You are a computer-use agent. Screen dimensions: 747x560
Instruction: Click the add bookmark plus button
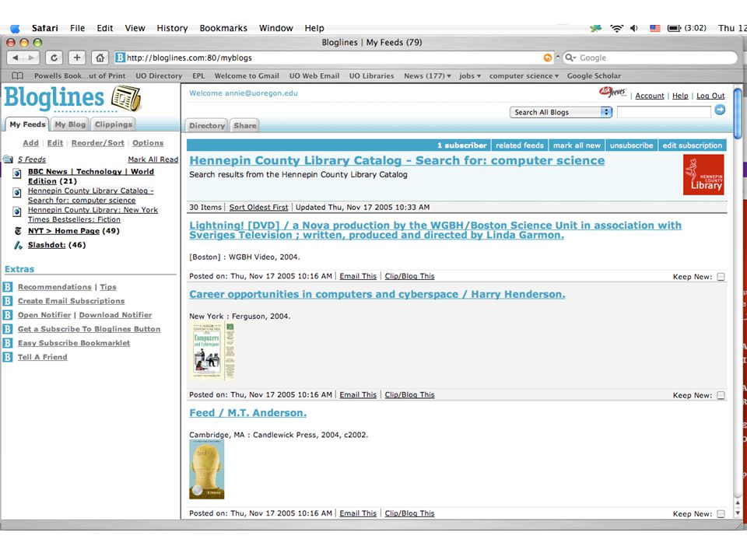click(77, 58)
